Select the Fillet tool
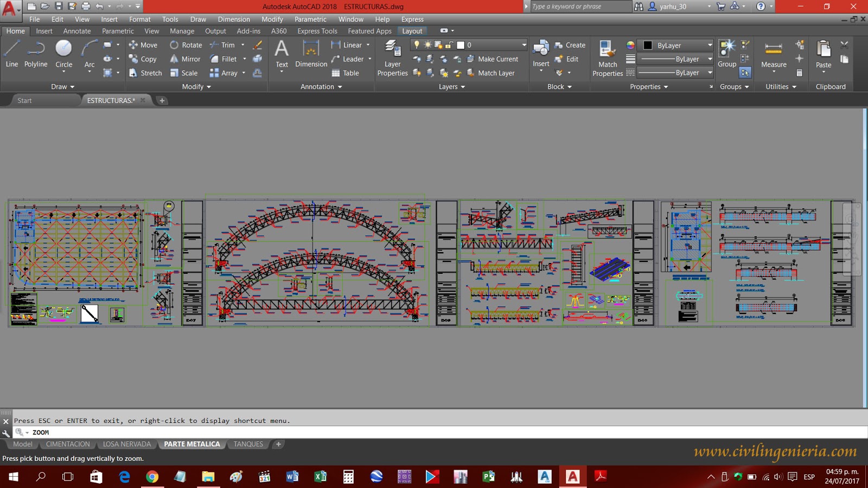Viewport: 868px width, 488px height. point(224,59)
